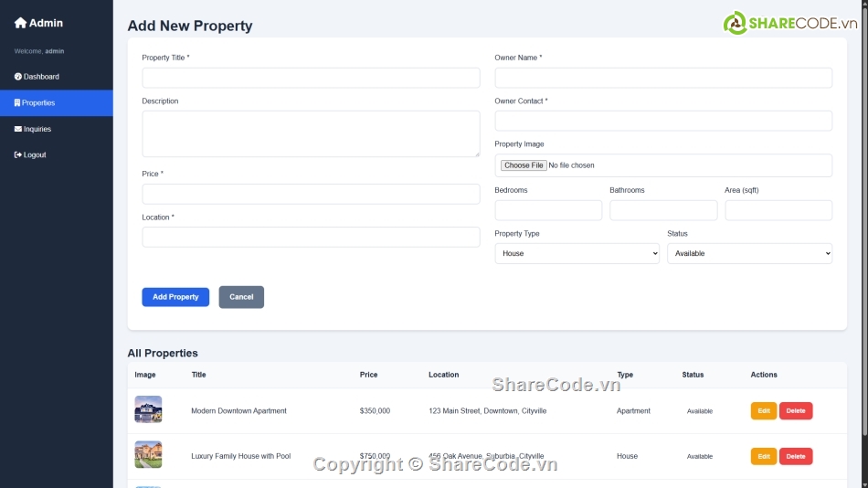Focus the Area (sqft) field
This screenshot has width=868, height=488.
[778, 210]
